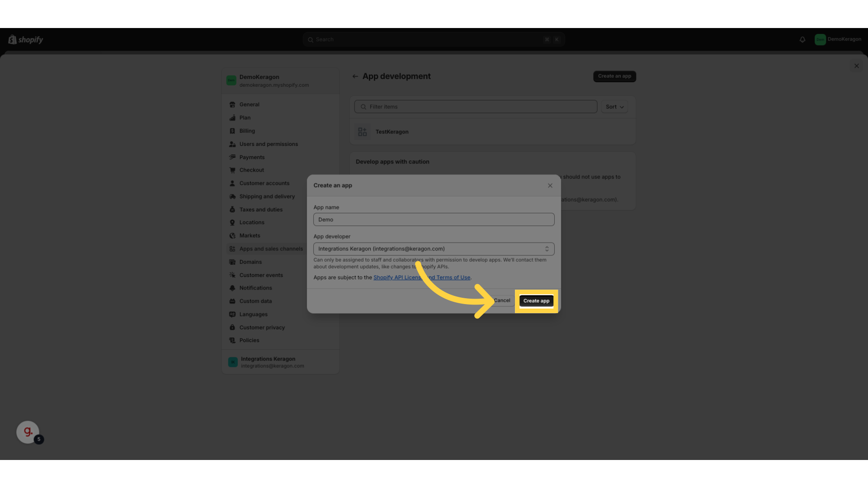Screen dimensions: 868x488
Task: Click the Integrations Keragon user entry
Action: click(280, 362)
